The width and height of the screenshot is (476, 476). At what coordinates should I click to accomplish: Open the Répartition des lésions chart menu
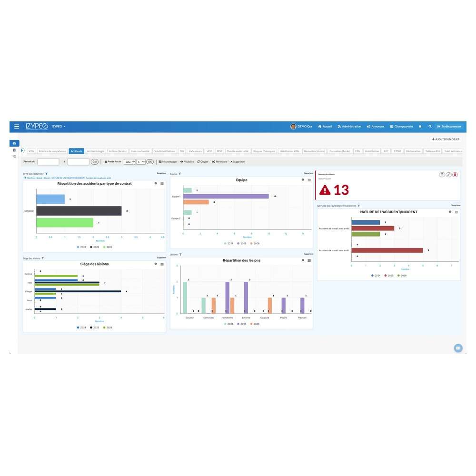[309, 260]
